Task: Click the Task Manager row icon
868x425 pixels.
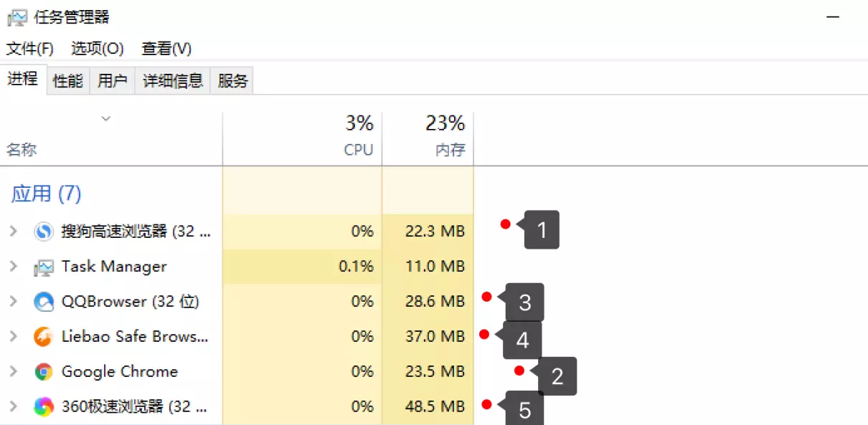Action: pyautogui.click(x=44, y=267)
